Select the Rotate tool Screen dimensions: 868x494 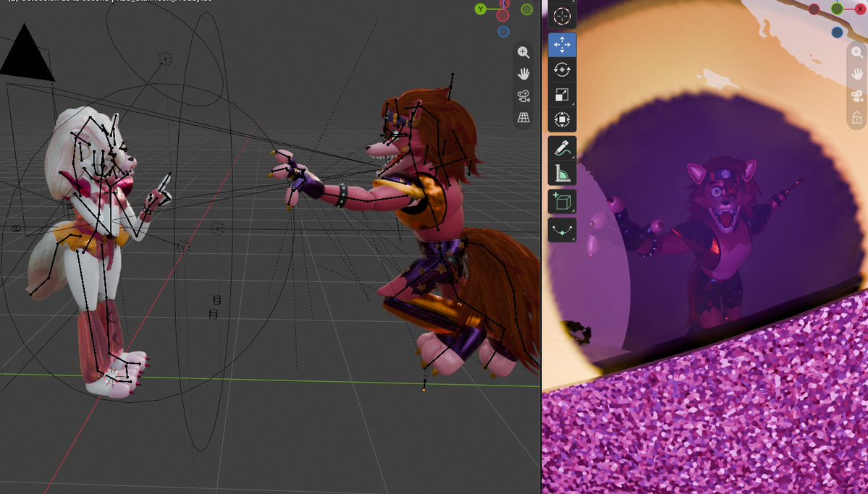point(562,69)
